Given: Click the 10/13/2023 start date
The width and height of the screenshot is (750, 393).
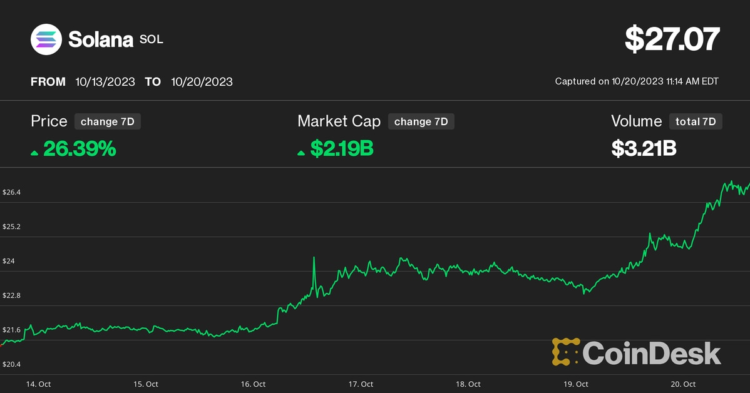Looking at the screenshot, I should 105,82.
